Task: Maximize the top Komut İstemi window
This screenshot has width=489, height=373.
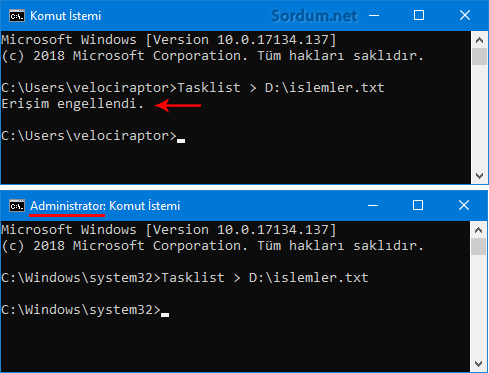Action: point(419,15)
